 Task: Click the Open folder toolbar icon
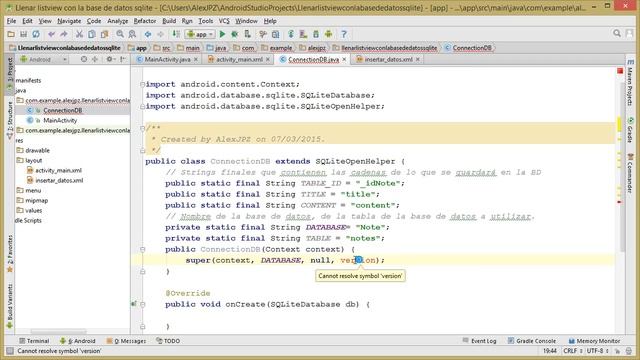click(x=11, y=34)
